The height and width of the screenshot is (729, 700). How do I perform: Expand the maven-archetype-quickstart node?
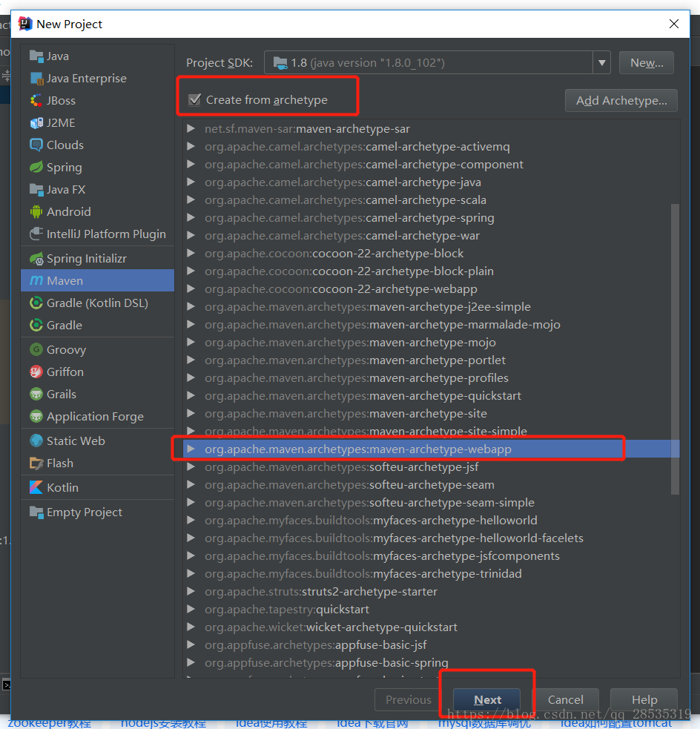point(191,396)
